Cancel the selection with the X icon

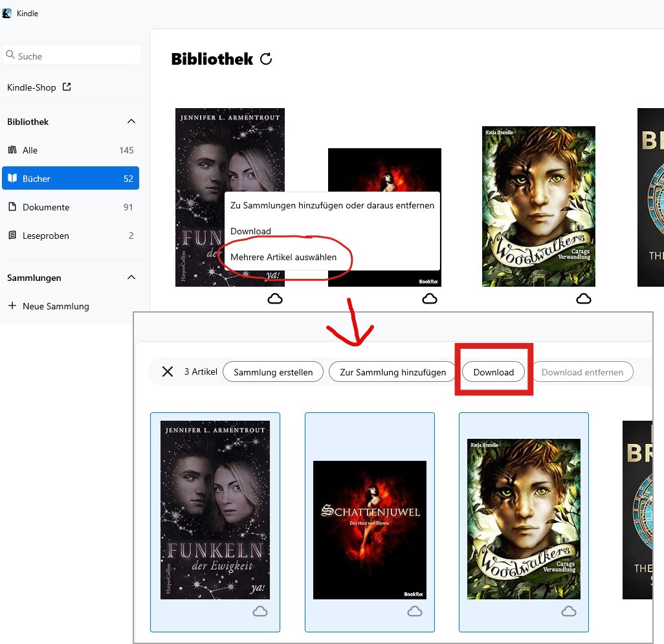tap(168, 372)
